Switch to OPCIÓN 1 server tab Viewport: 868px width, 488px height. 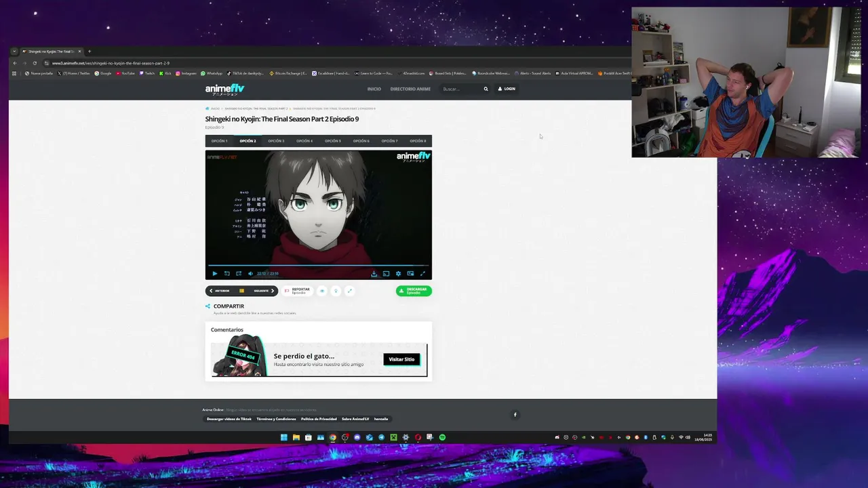(x=219, y=141)
